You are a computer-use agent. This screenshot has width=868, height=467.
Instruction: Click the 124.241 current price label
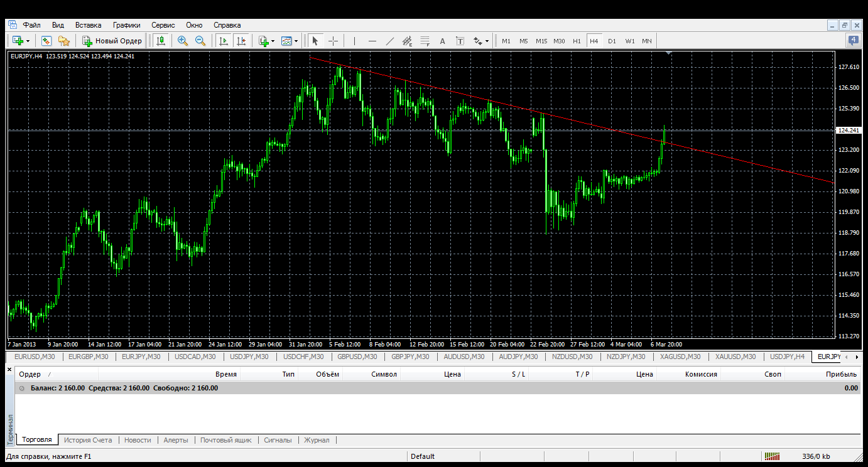[x=848, y=131]
